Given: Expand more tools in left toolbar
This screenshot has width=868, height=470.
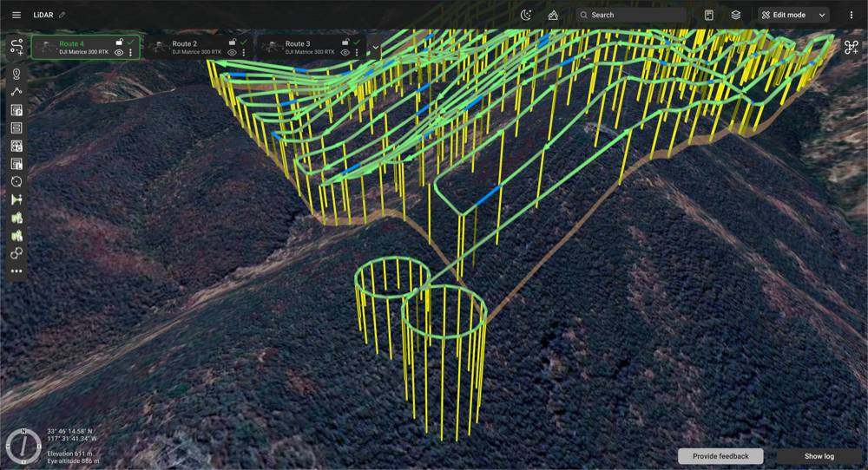Looking at the screenshot, I should pyautogui.click(x=16, y=271).
